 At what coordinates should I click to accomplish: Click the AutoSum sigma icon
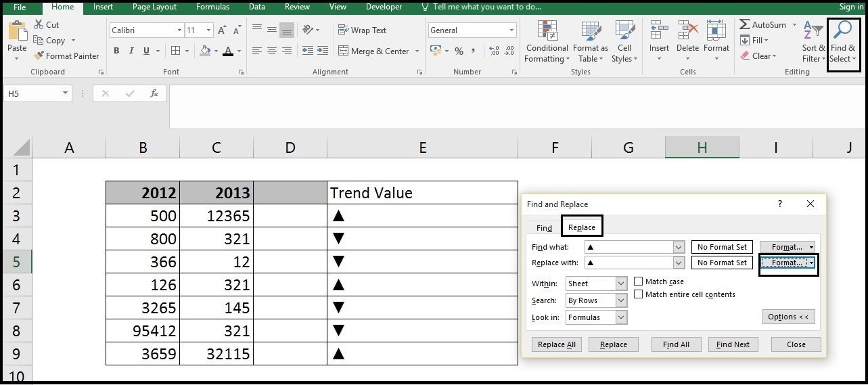coord(744,24)
